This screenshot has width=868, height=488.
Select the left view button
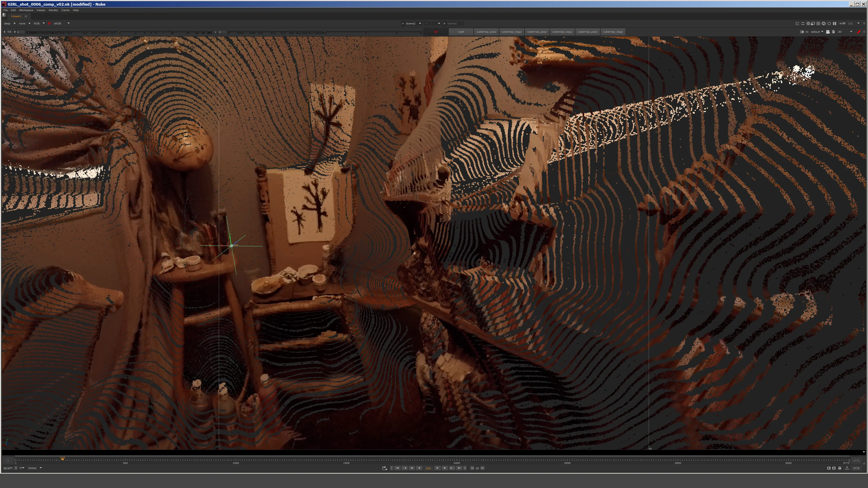[436, 32]
